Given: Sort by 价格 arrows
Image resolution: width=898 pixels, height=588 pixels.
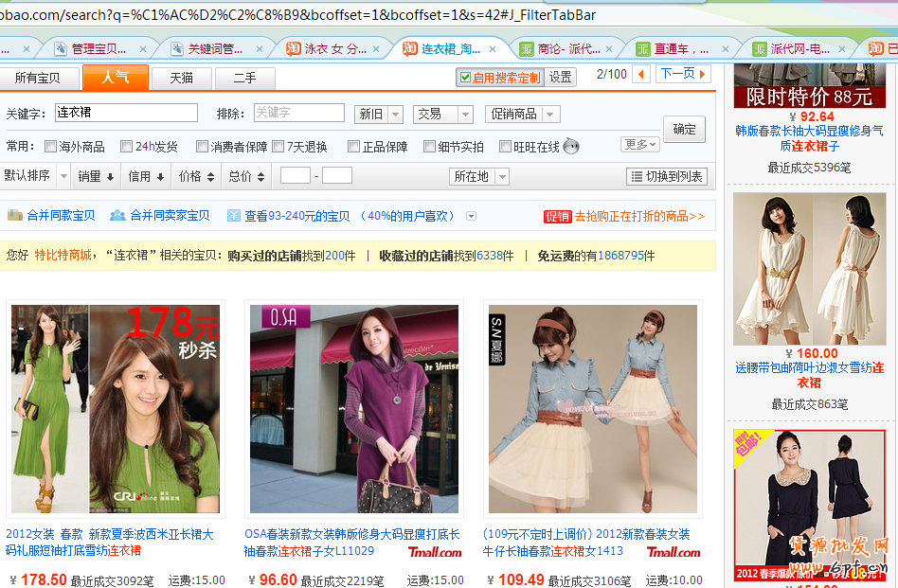Looking at the screenshot, I should pos(210,177).
